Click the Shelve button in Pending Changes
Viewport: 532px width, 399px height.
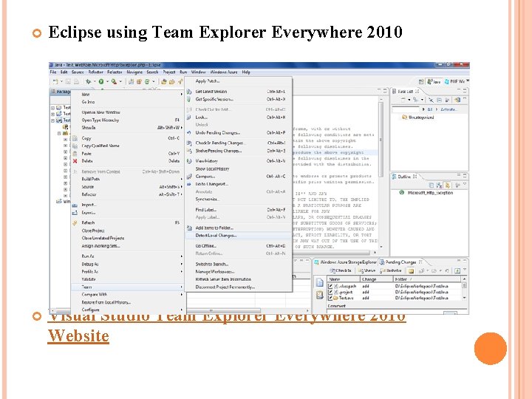(x=366, y=270)
